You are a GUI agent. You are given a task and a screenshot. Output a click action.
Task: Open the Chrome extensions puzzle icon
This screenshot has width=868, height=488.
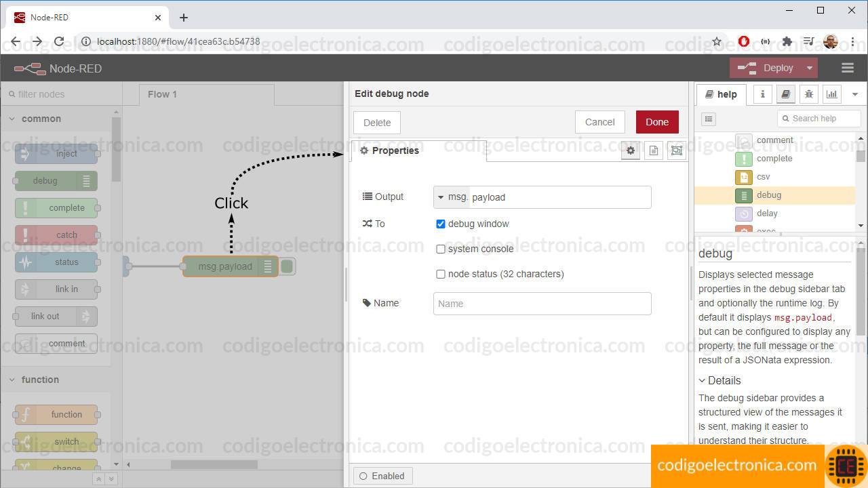(x=787, y=41)
